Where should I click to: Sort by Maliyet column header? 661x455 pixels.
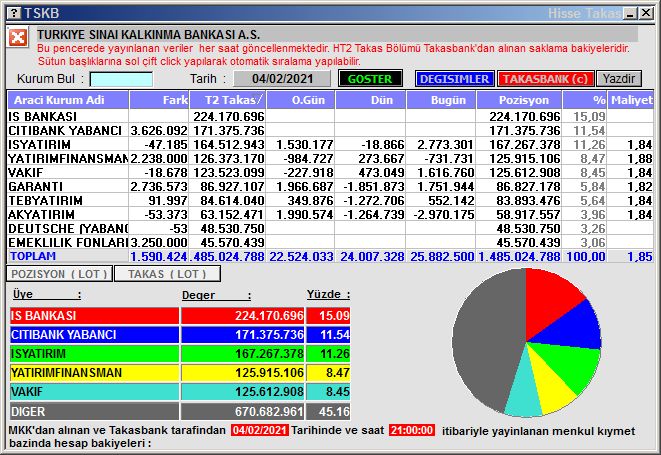(x=631, y=100)
